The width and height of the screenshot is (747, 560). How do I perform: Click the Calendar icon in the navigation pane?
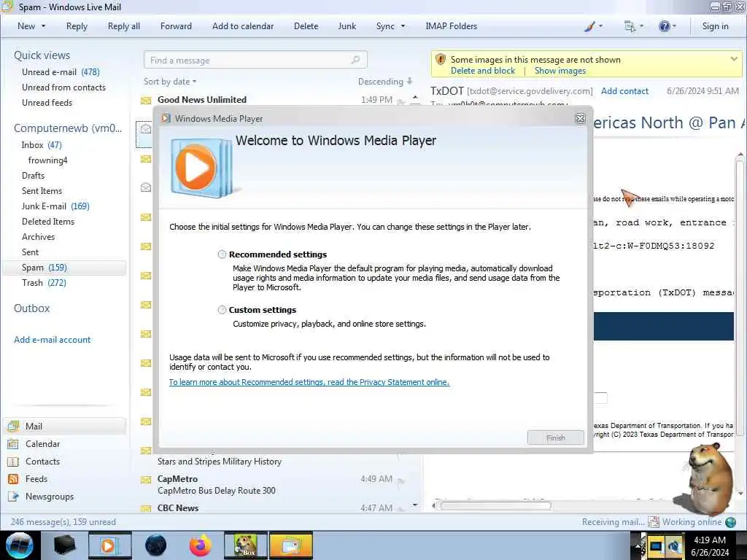[x=13, y=444]
